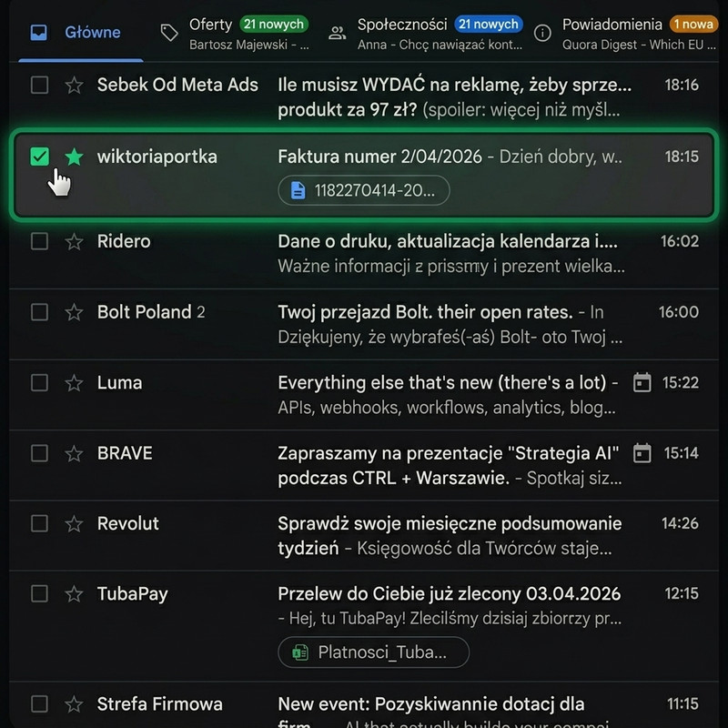Screen dimensions: 728x728
Task: Switch to the Oferty tab
Action: (235, 33)
